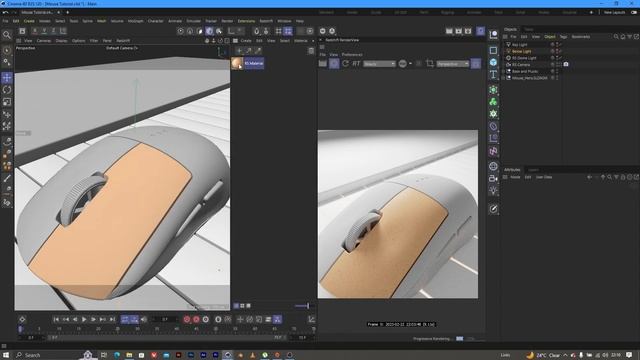Open the Render menu
The image size is (640, 360).
click(x=227, y=21)
